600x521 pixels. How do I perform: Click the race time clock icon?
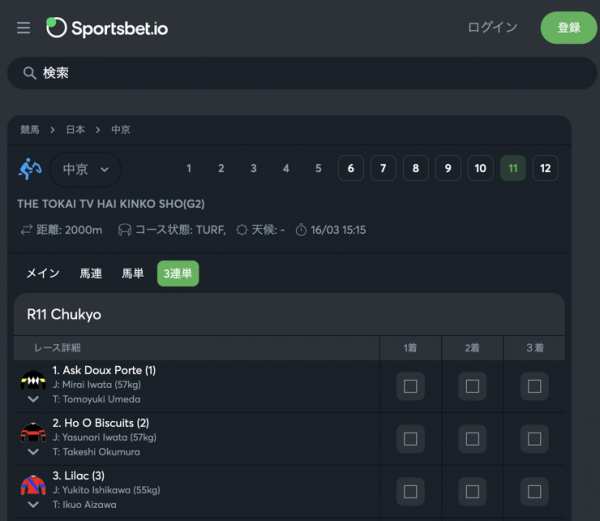[x=301, y=230]
